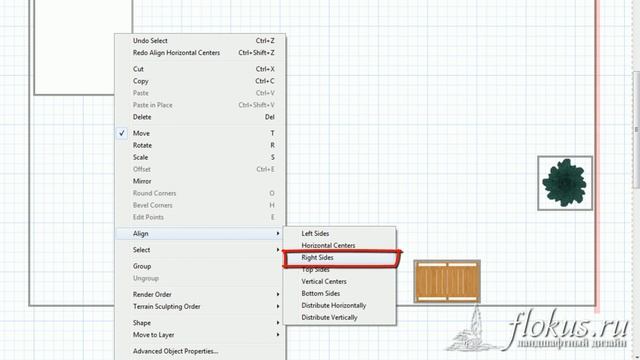Viewport: 640px width, 360px height.
Task: Select Right Sides alignment
Action: coord(340,258)
